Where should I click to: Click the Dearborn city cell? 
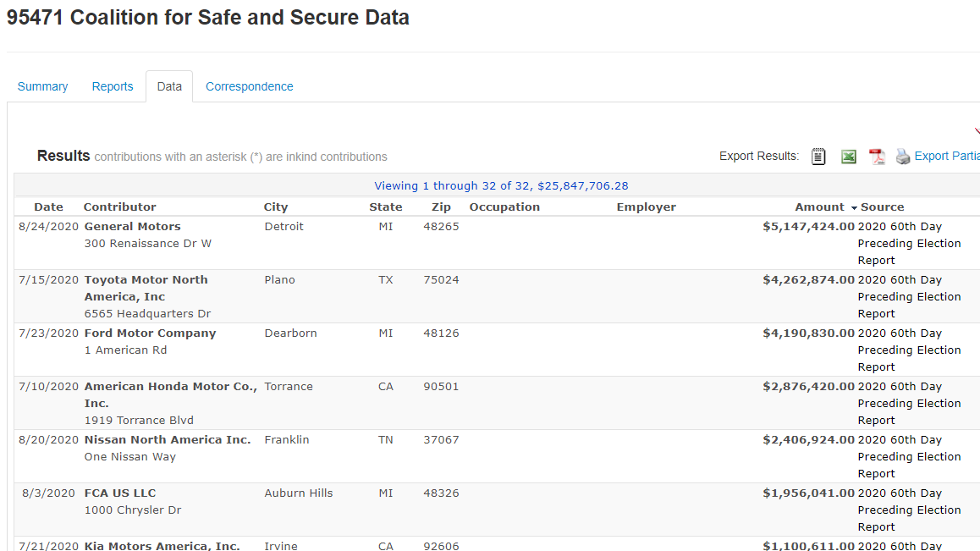290,333
